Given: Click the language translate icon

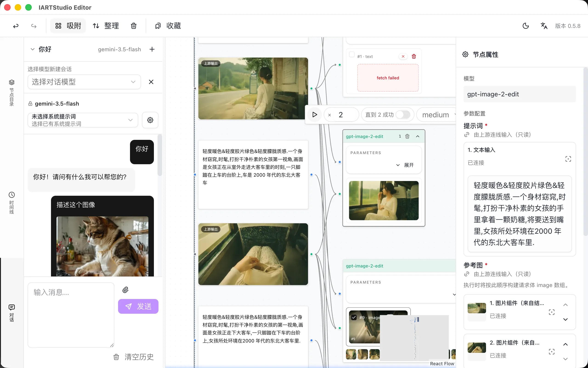Looking at the screenshot, I should [544, 26].
